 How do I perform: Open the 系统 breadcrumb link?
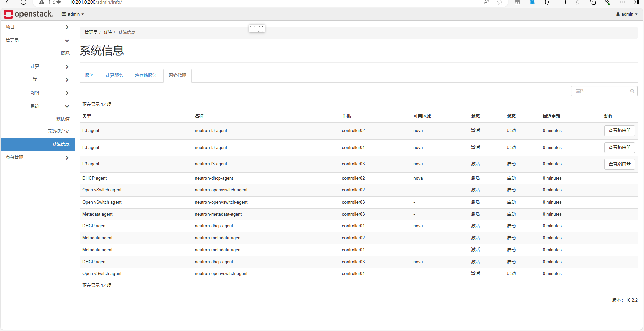(x=108, y=32)
